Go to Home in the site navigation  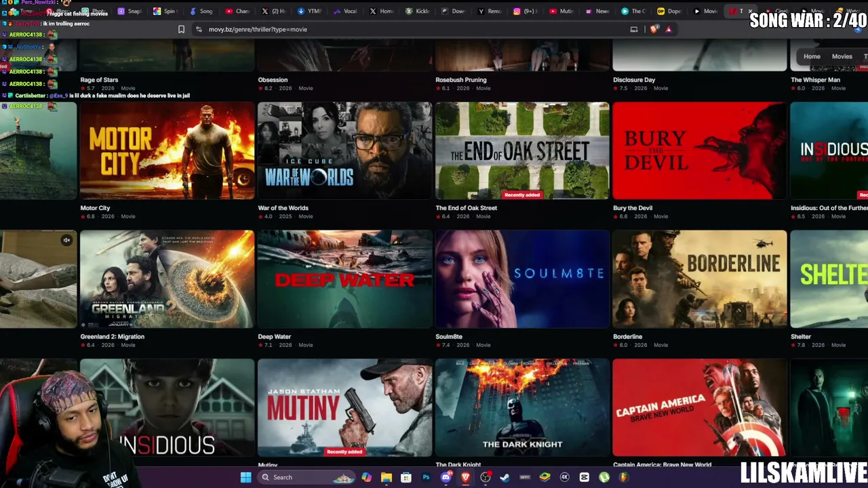coord(812,56)
